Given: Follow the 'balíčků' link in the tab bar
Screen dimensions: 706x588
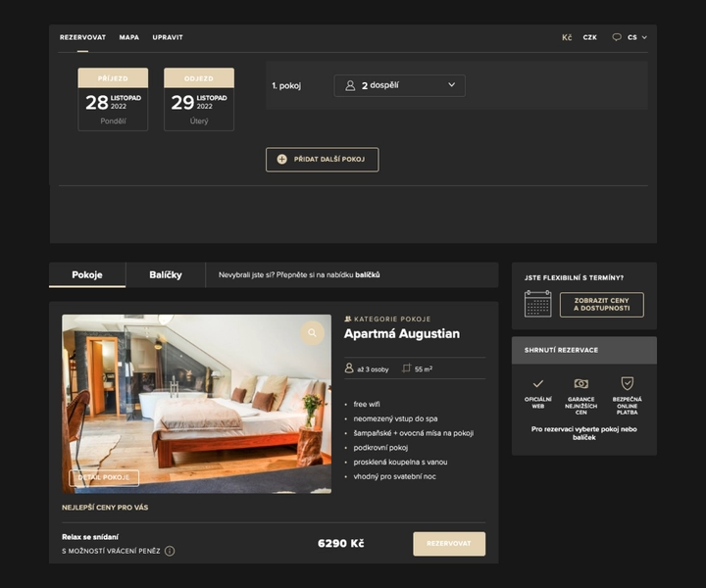Looking at the screenshot, I should (367, 275).
